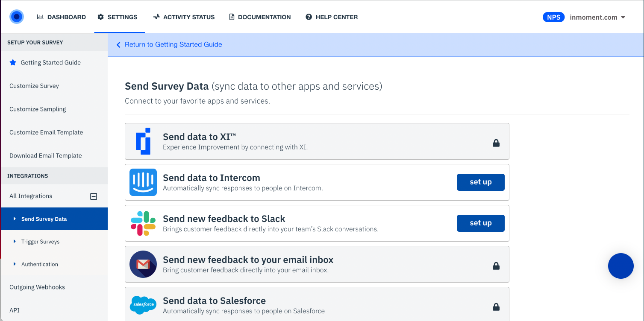Click the Dashboard bar chart icon
This screenshot has width=644, height=321.
click(x=40, y=17)
